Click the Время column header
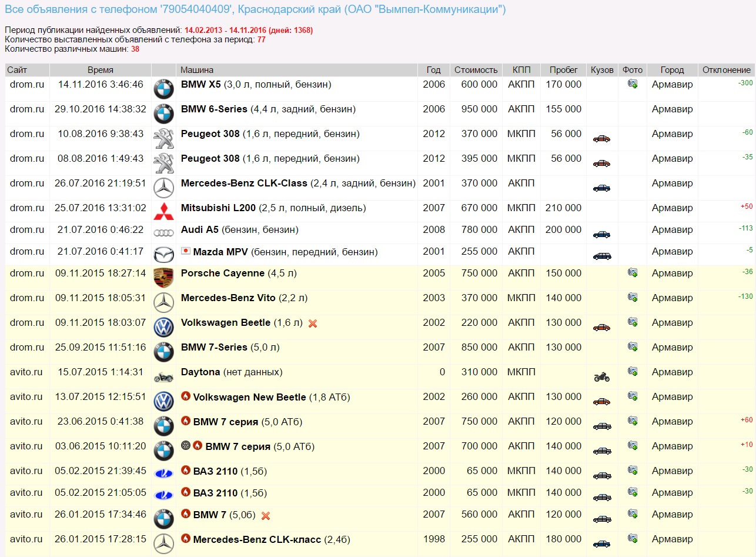The width and height of the screenshot is (756, 557). click(101, 70)
